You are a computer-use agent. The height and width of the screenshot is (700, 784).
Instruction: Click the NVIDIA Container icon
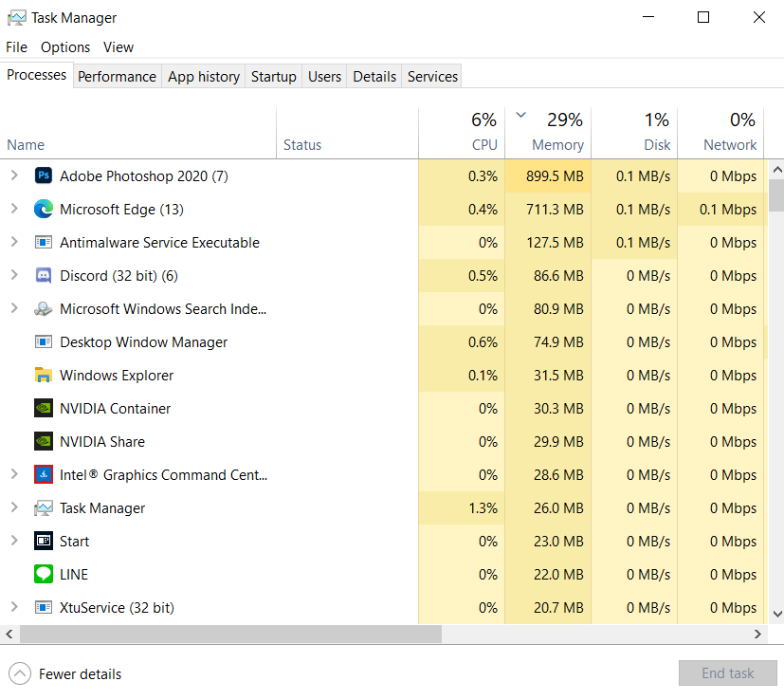[x=44, y=408]
